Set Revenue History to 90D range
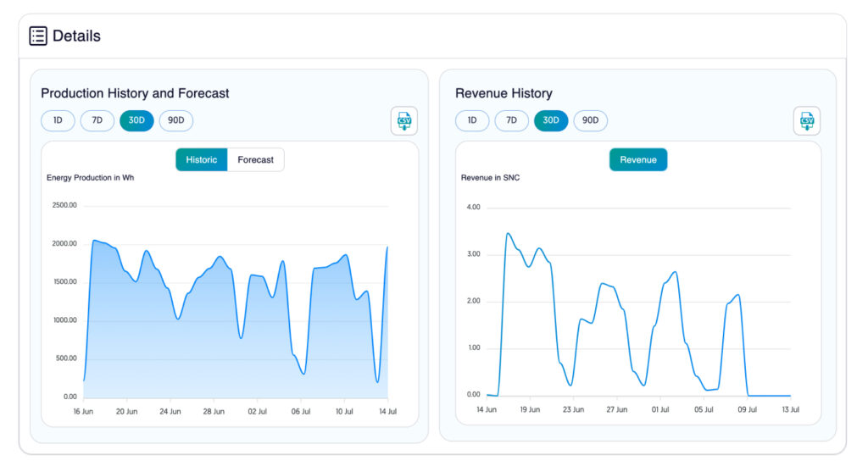The height and width of the screenshot is (472, 868). [x=591, y=120]
